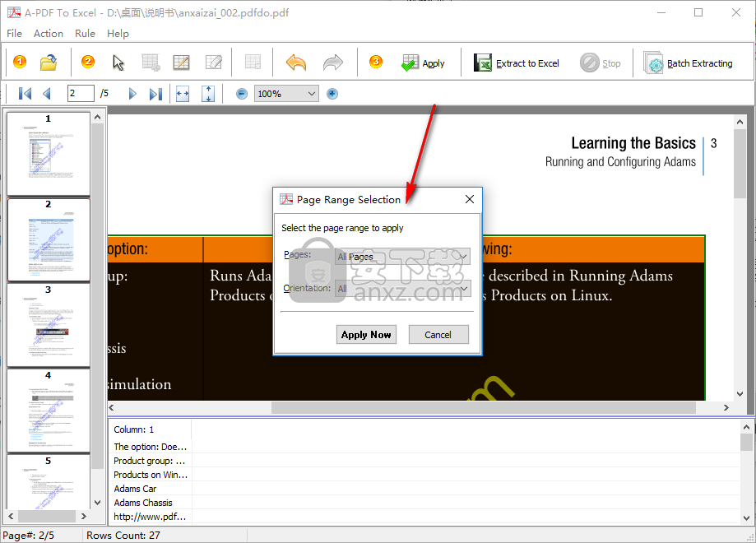
Task: Click document view scroll up arrow
Action: point(740,122)
